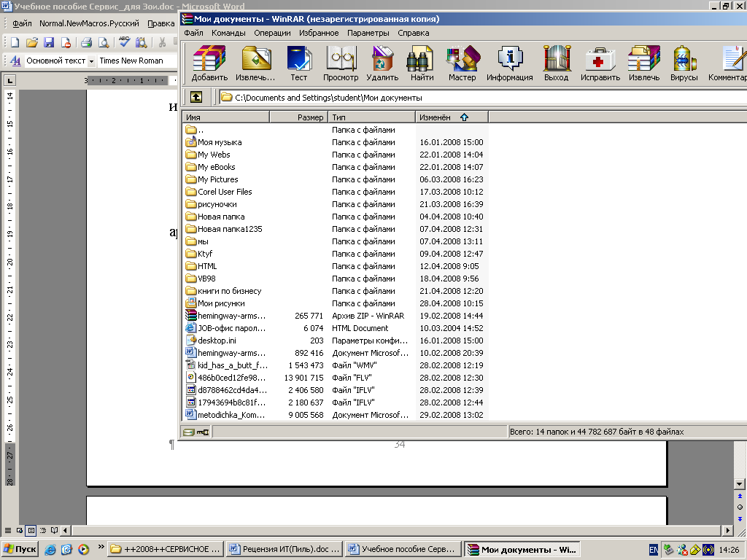The width and height of the screenshot is (747, 560).
Task: Click the Cut scissors icon in Word toolbar
Action: [x=163, y=42]
